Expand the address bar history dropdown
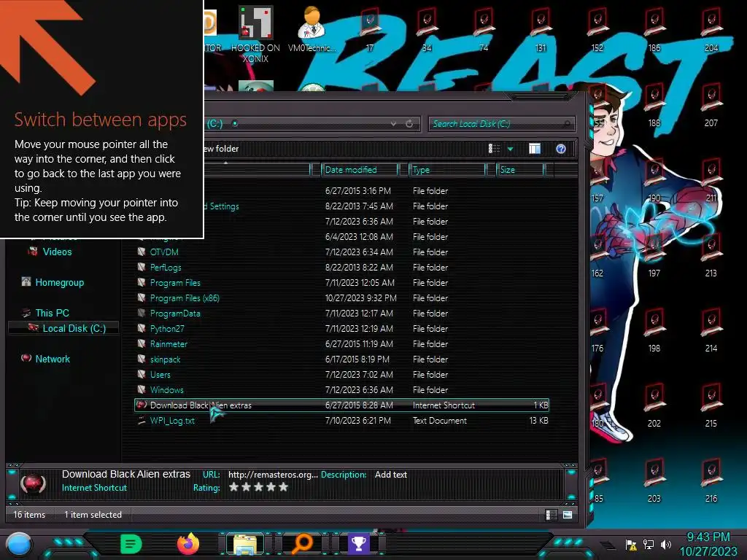The image size is (747, 560). [393, 124]
